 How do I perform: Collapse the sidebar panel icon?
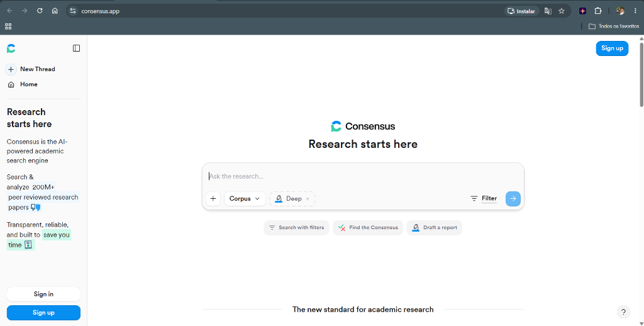pos(76,48)
